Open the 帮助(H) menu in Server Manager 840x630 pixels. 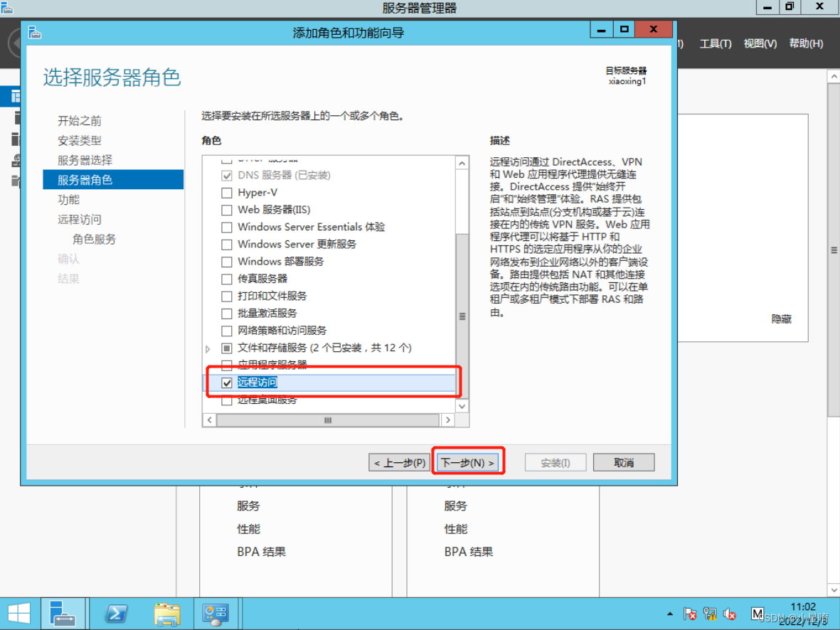[806, 43]
